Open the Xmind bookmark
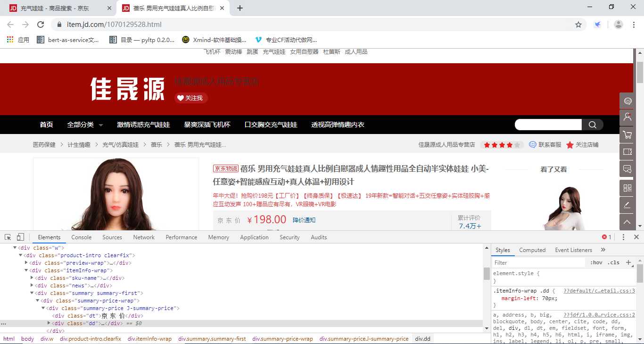 click(215, 40)
